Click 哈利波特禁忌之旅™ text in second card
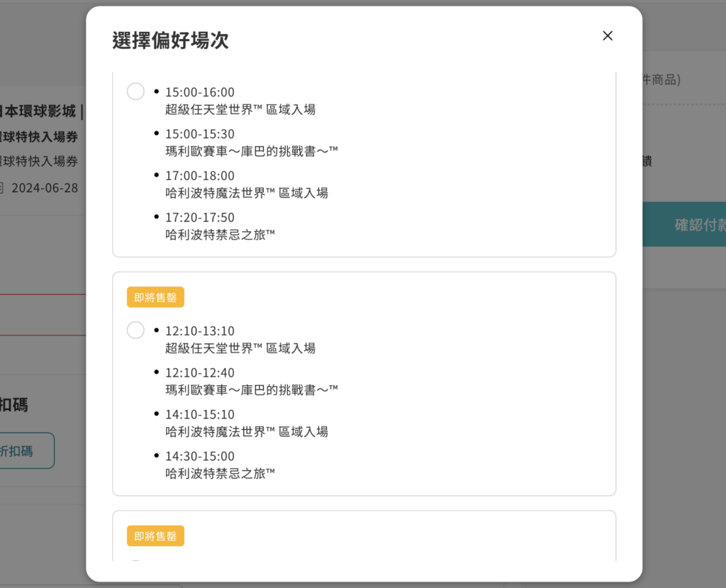Viewport: 726px width, 588px height. (220, 474)
